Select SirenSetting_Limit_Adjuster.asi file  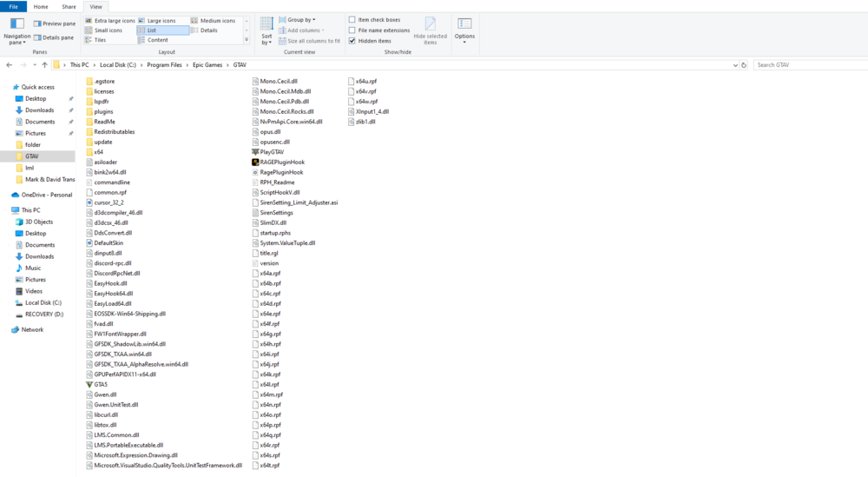[295, 202]
